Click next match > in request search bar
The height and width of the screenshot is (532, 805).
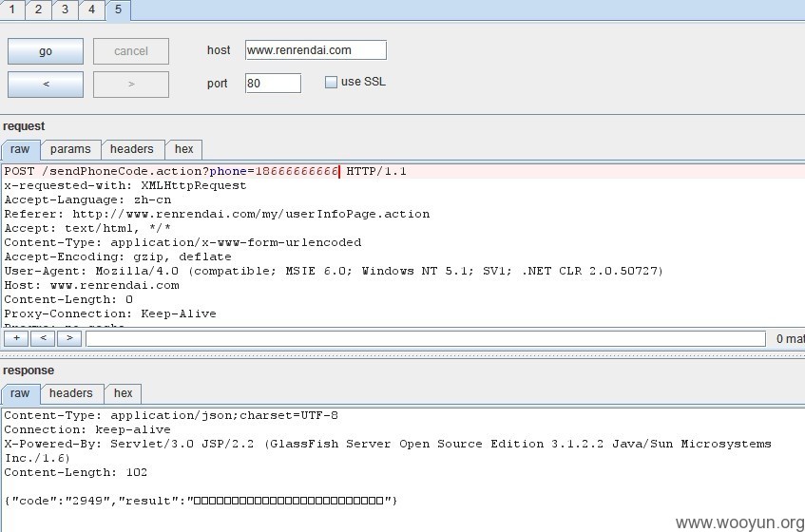(x=69, y=338)
